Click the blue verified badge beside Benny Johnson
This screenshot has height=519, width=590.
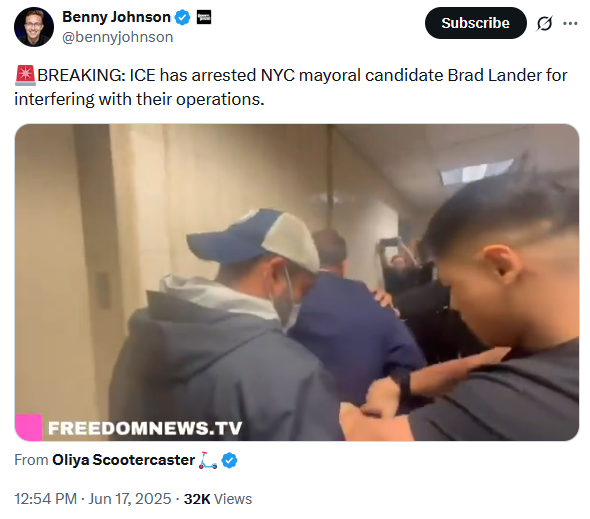[x=183, y=17]
